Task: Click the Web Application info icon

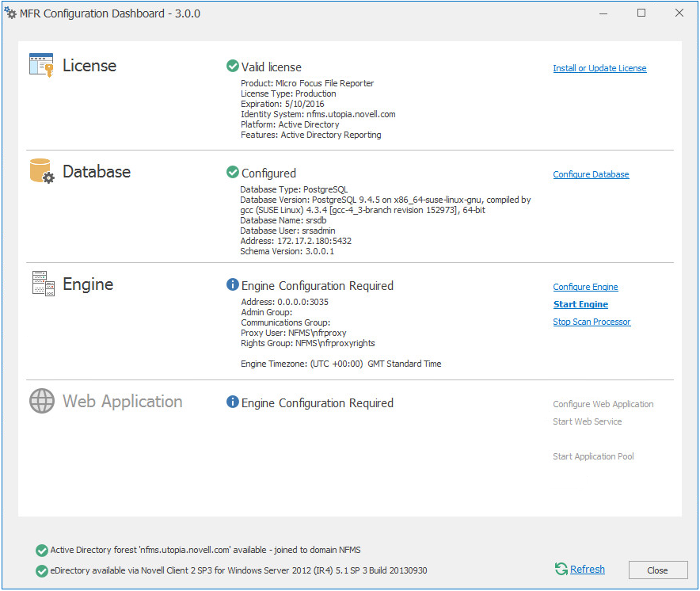Action: click(232, 402)
